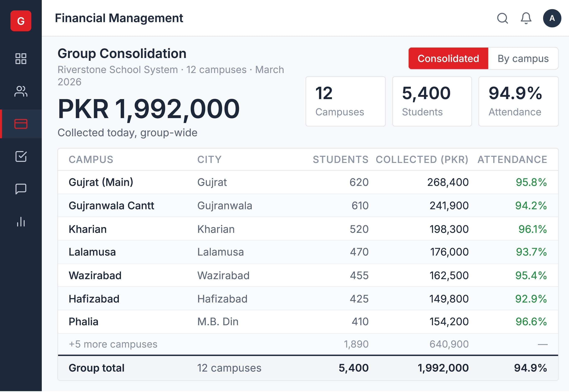The height and width of the screenshot is (392, 569).
Task: Select the Wazirabad campus name
Action: coord(95,276)
